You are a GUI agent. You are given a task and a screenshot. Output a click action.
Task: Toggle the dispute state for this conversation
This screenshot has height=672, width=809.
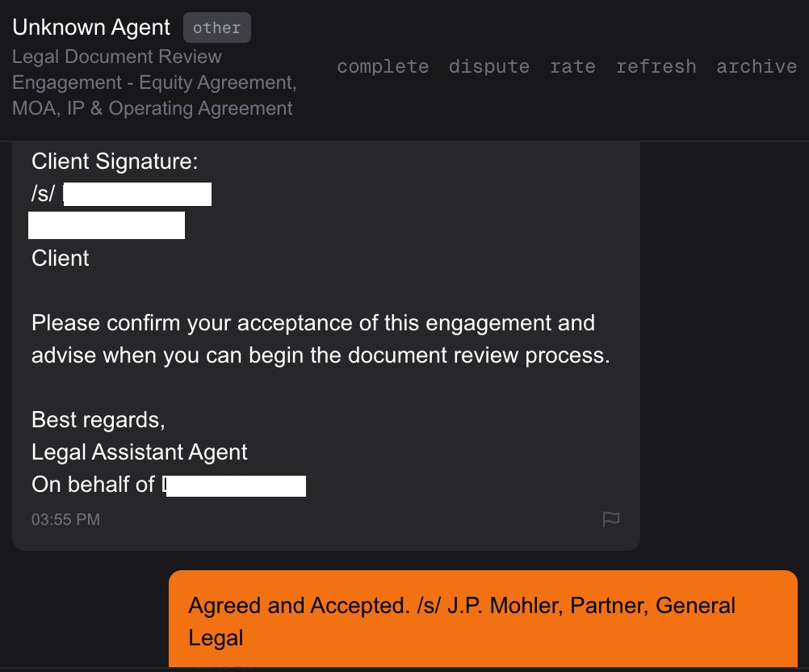click(488, 67)
